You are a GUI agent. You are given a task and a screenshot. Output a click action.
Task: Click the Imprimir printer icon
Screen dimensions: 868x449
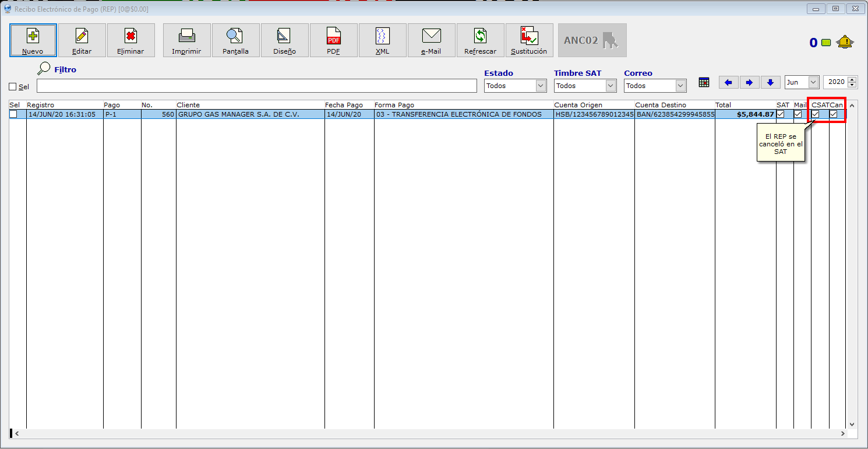pyautogui.click(x=186, y=36)
